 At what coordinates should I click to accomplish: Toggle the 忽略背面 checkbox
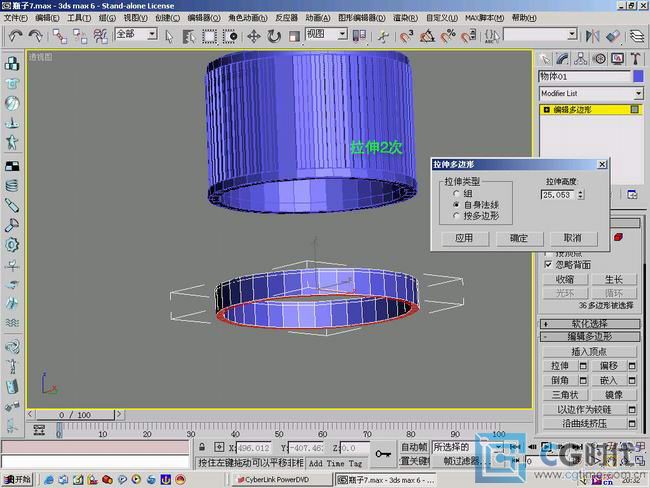click(548, 265)
